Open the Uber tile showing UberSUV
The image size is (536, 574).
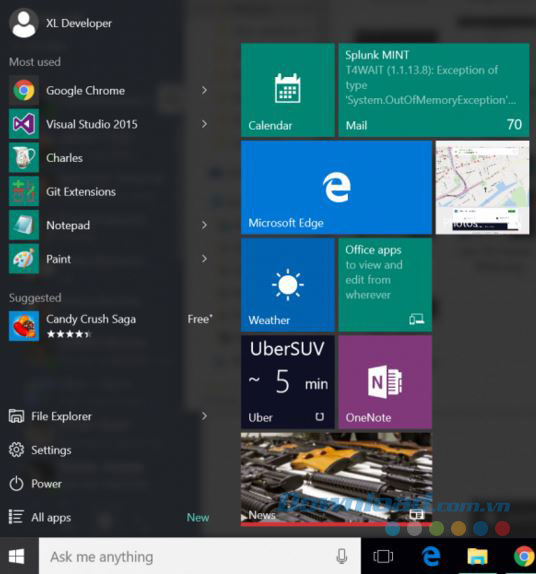pyautogui.click(x=288, y=382)
